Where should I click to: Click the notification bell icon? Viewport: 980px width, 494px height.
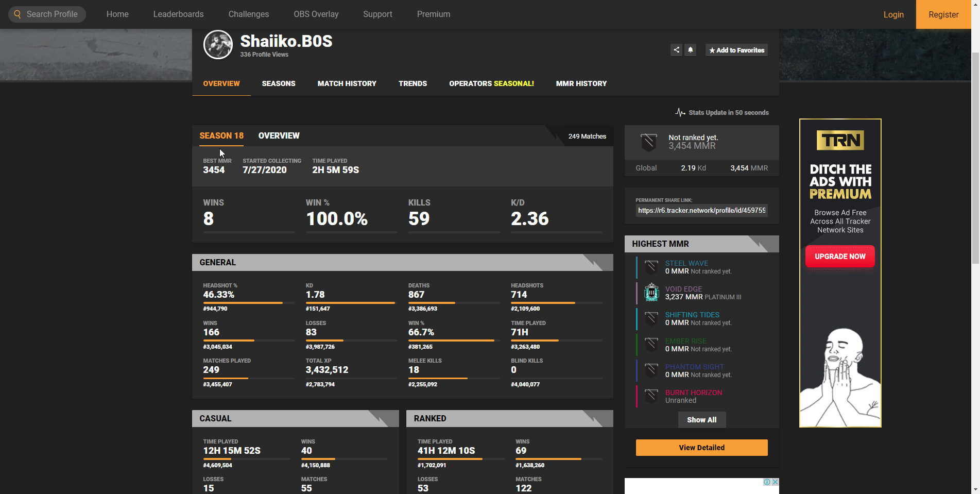(691, 50)
